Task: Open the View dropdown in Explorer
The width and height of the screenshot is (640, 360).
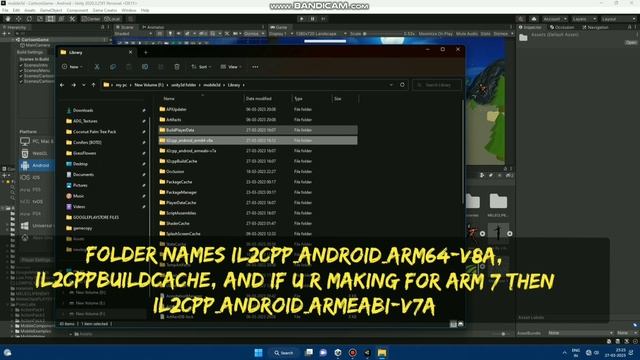Action: 231,67
